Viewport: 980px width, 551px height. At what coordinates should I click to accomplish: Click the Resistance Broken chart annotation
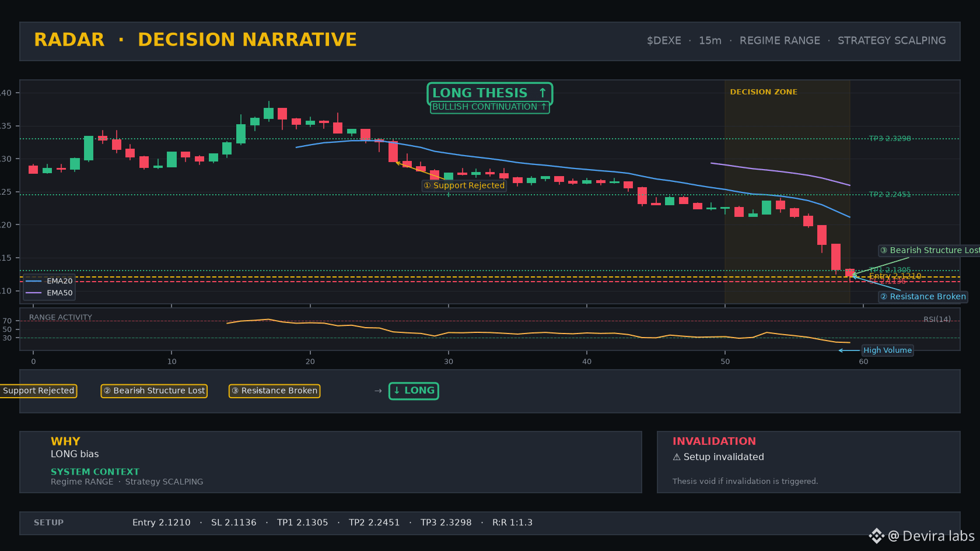point(923,297)
